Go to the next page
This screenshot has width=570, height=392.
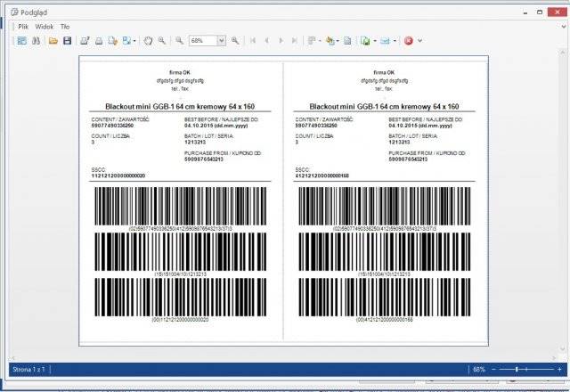(x=281, y=41)
